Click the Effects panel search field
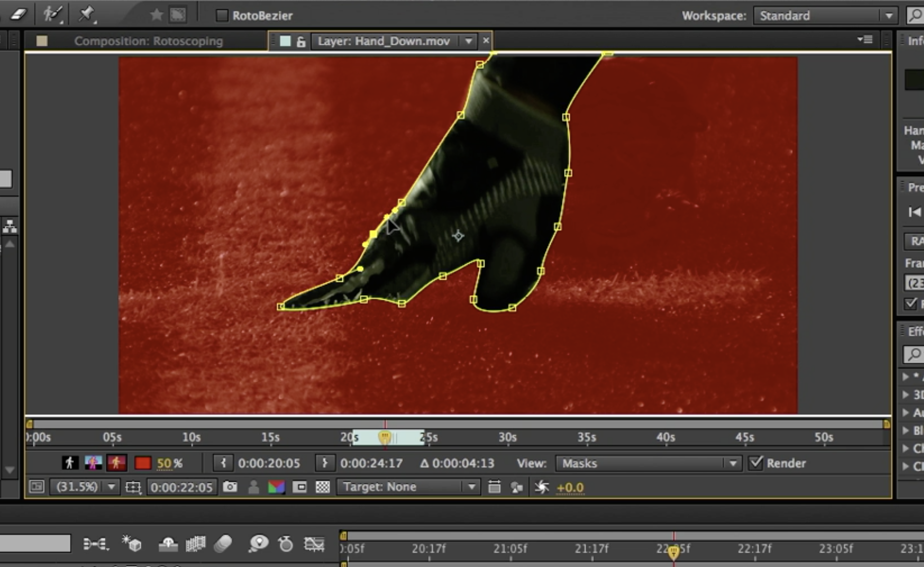The image size is (924, 567). tap(914, 354)
